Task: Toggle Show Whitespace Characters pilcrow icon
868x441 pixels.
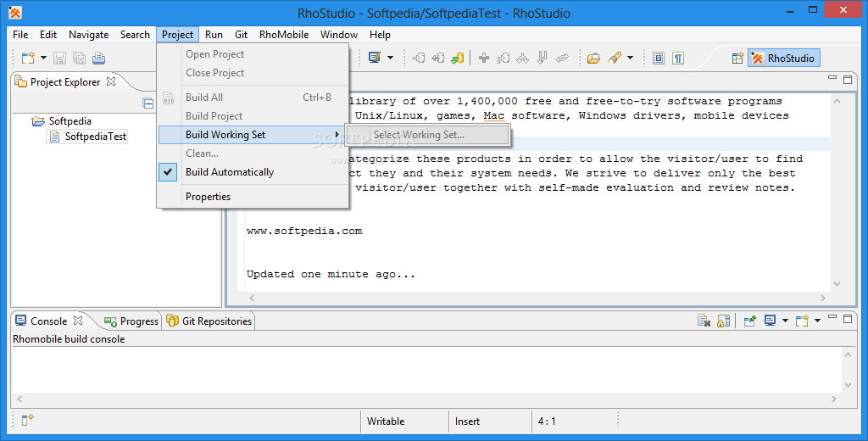Action: (x=678, y=58)
